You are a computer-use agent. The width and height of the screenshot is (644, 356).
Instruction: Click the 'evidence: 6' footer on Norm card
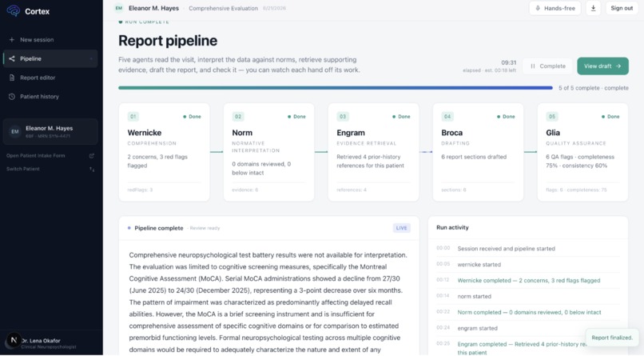pyautogui.click(x=245, y=190)
